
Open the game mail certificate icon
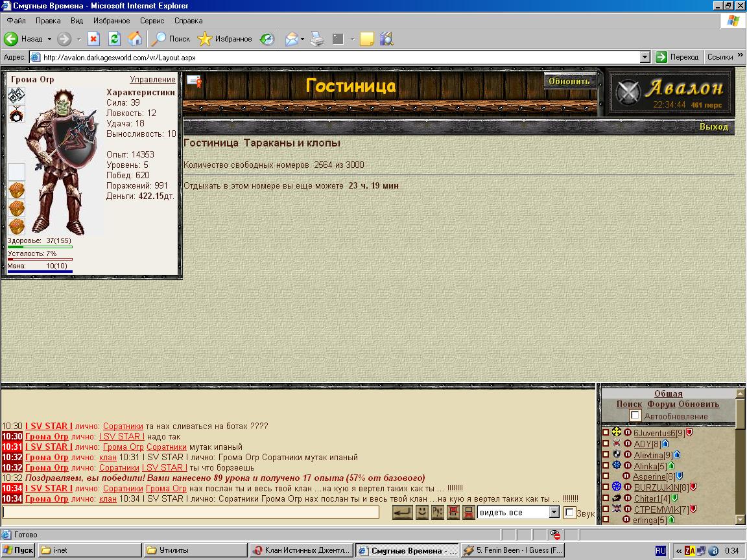(194, 82)
